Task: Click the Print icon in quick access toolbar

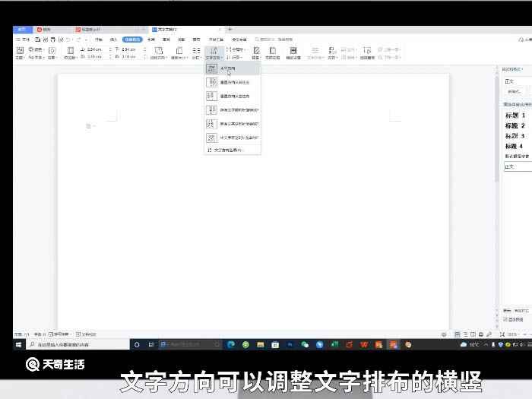Action: pos(53,40)
